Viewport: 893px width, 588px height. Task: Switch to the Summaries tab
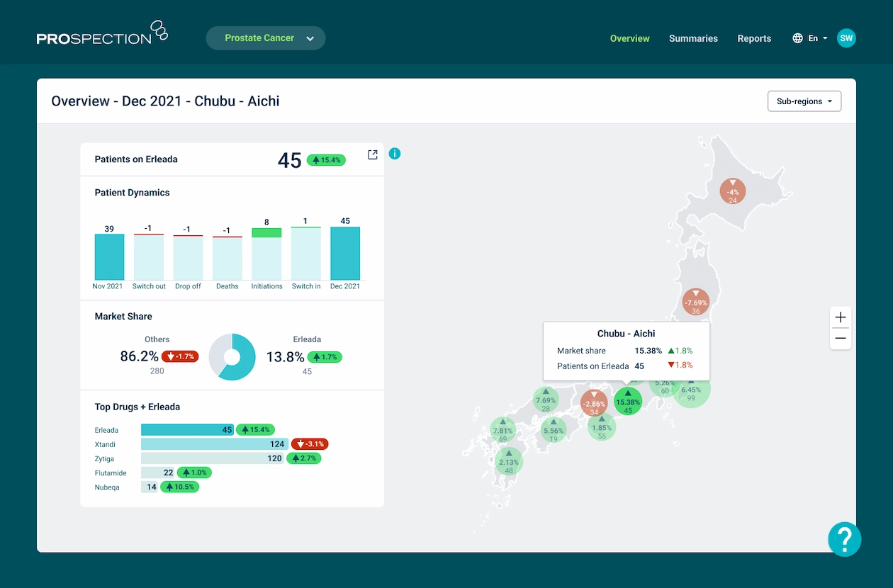[693, 38]
